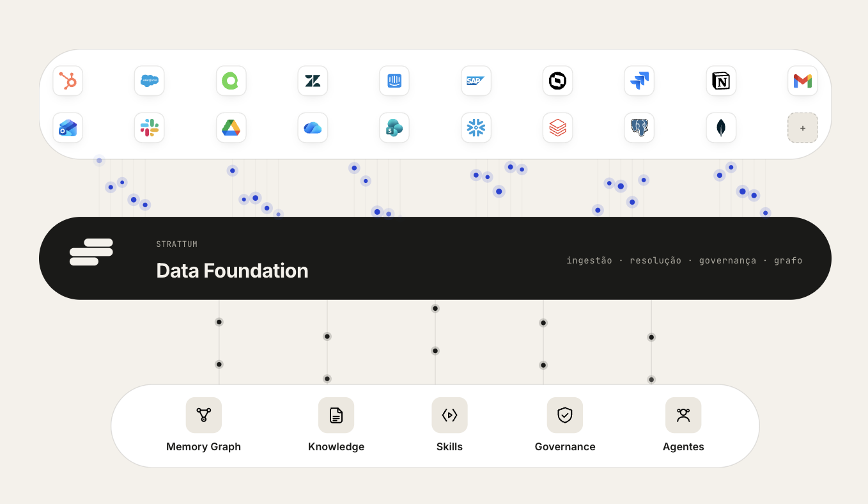Viewport: 868px width, 504px height.
Task: Open the Zendesk integration tile
Action: (313, 81)
